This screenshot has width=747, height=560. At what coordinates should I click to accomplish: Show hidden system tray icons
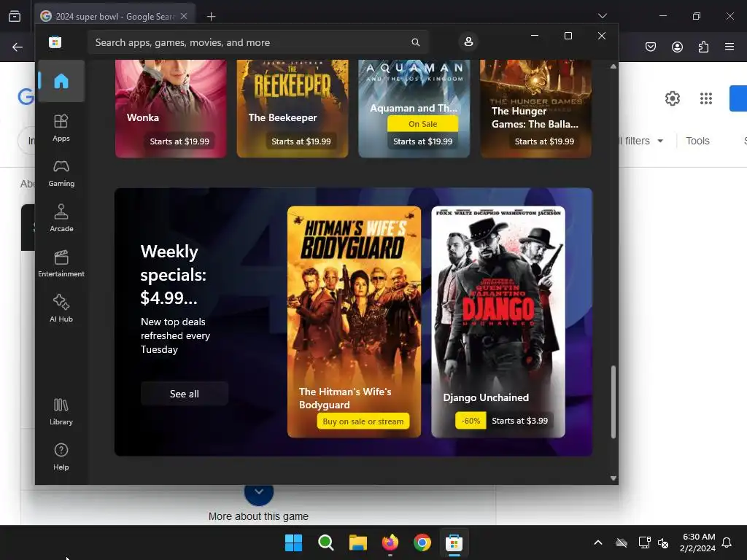click(598, 542)
